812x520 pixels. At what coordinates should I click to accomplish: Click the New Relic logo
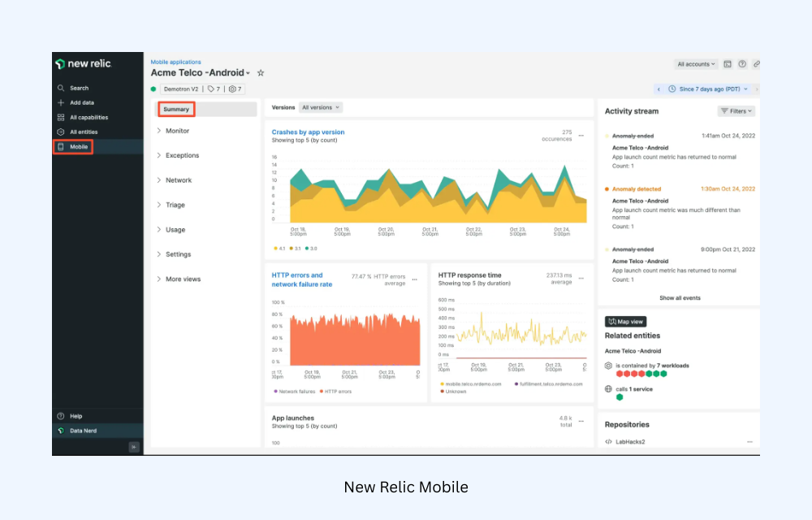(x=83, y=63)
